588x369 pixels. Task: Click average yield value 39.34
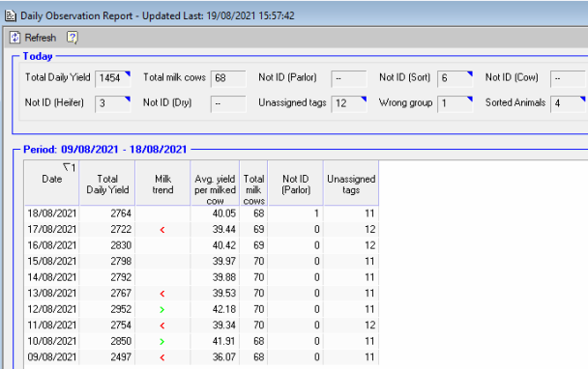coord(223,326)
